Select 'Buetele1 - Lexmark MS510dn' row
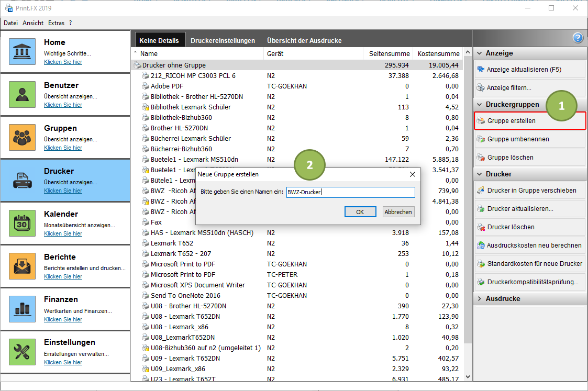This screenshot has width=588, height=391. coord(297,160)
